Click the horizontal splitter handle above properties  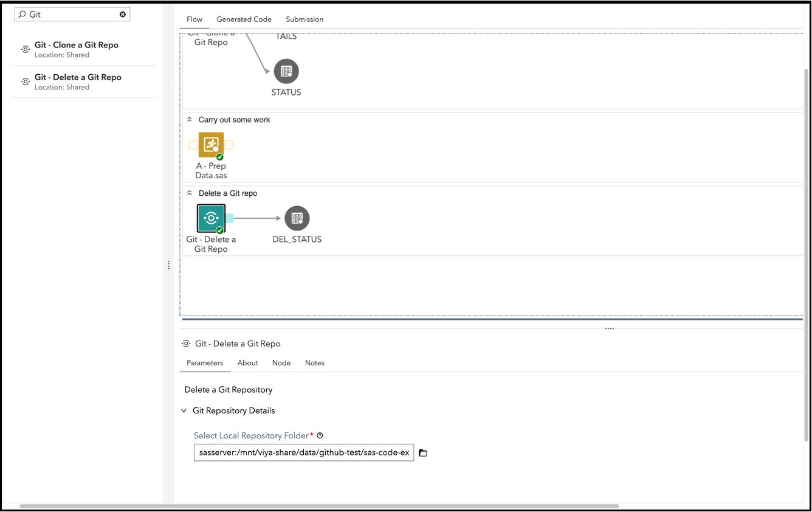coord(610,328)
